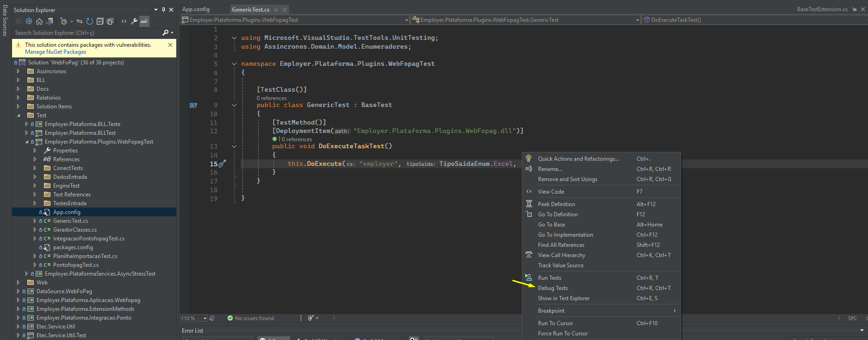Open the Manage NuGet Packages link

(56, 52)
